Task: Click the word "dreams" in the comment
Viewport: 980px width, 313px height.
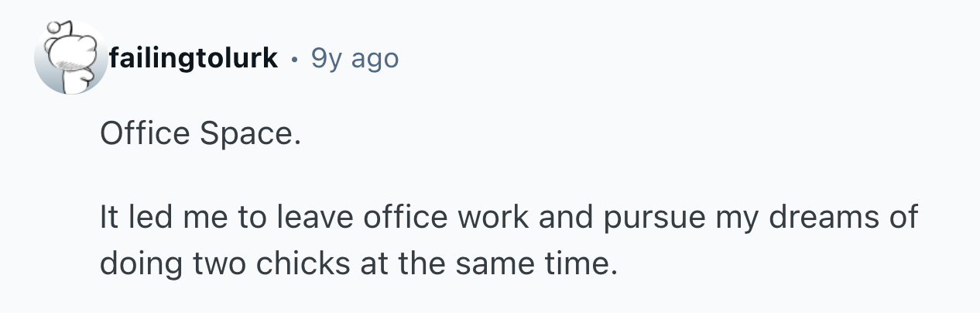Action: tap(823, 218)
